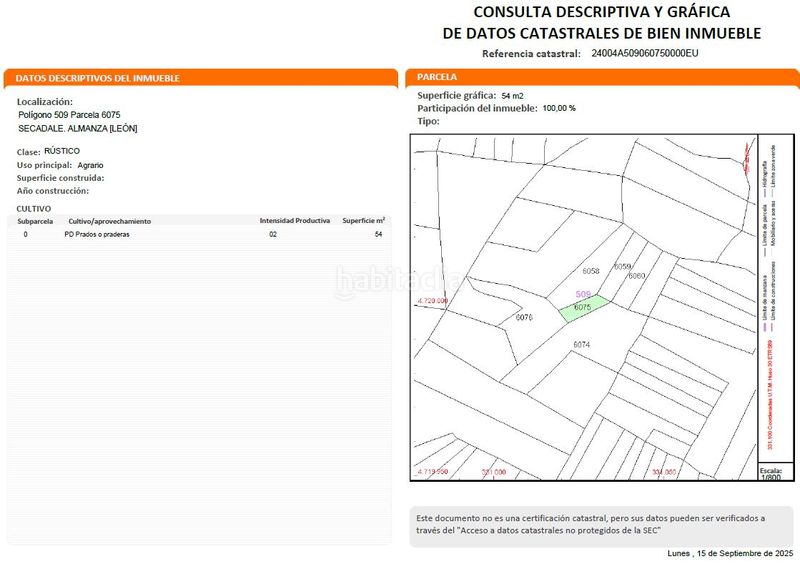Image resolution: width=800 pixels, height=564 pixels.
Task: Click the purple polygon number 509 on map
Action: pyautogui.click(x=583, y=295)
